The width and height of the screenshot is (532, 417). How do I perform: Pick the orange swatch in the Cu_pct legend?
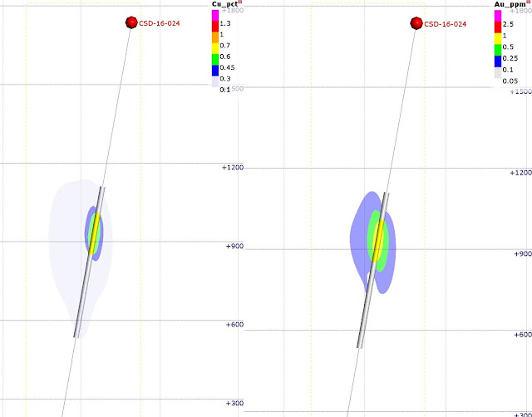pos(215,37)
